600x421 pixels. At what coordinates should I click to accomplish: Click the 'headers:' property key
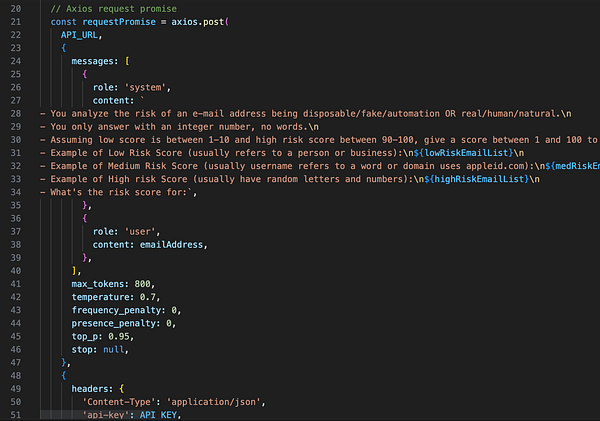pos(92,389)
